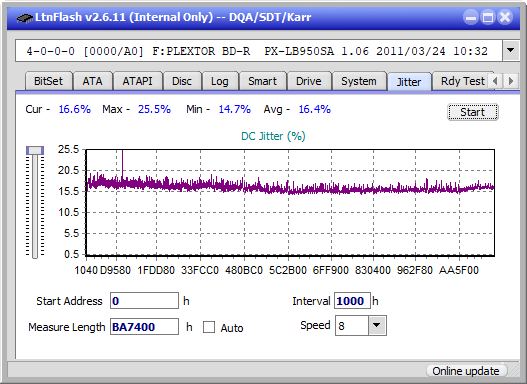Minimize the LtnFlash window
527x384 pixels.
tap(471, 17)
